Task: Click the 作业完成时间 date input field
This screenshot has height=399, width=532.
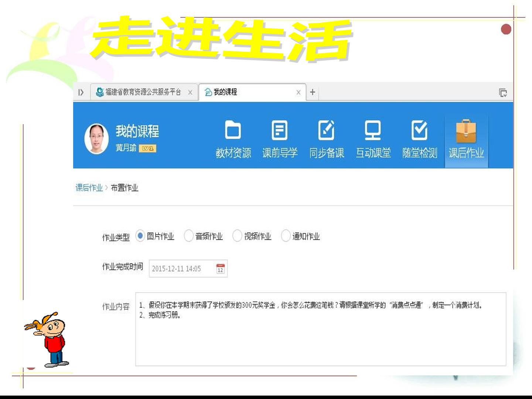Action: [x=188, y=269]
